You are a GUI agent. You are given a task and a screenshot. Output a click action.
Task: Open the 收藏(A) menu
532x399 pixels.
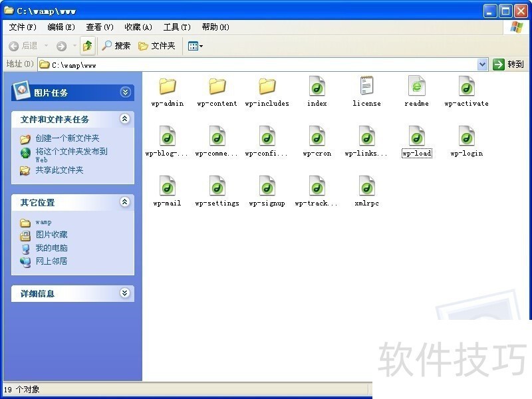click(x=138, y=27)
